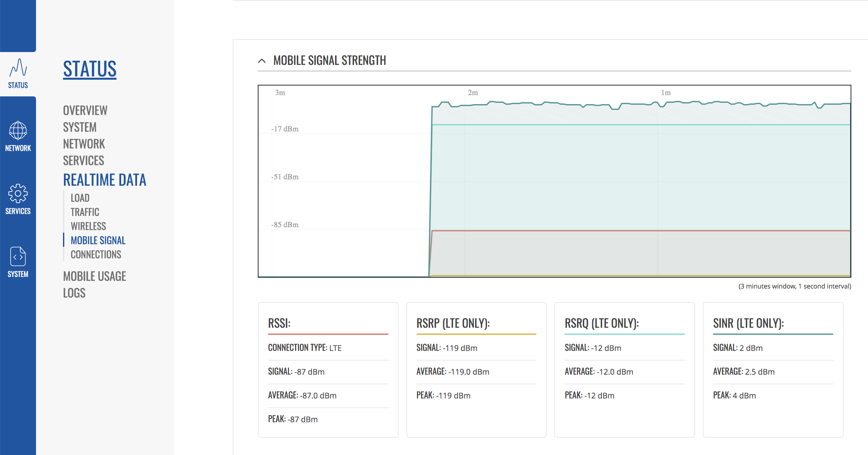Click the SINR (LTE ONLY) card heading
The height and width of the screenshot is (455, 868).
coord(748,323)
